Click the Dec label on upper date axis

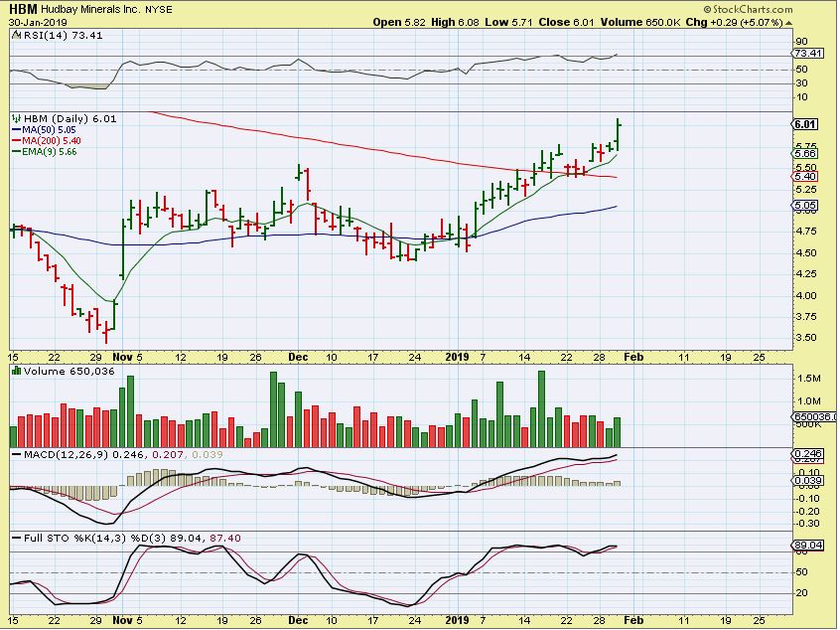pos(298,357)
